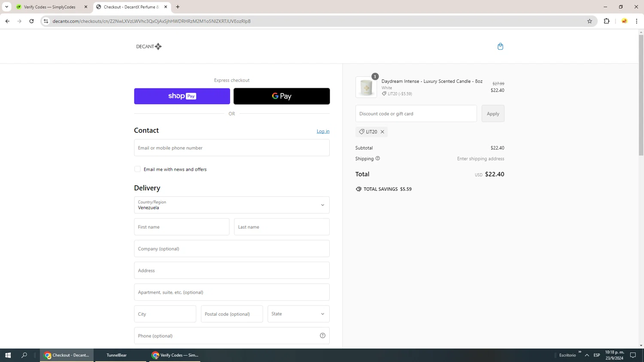Screen dimensions: 644x362
Task: Open the Windows notification center
Action: 633,355
